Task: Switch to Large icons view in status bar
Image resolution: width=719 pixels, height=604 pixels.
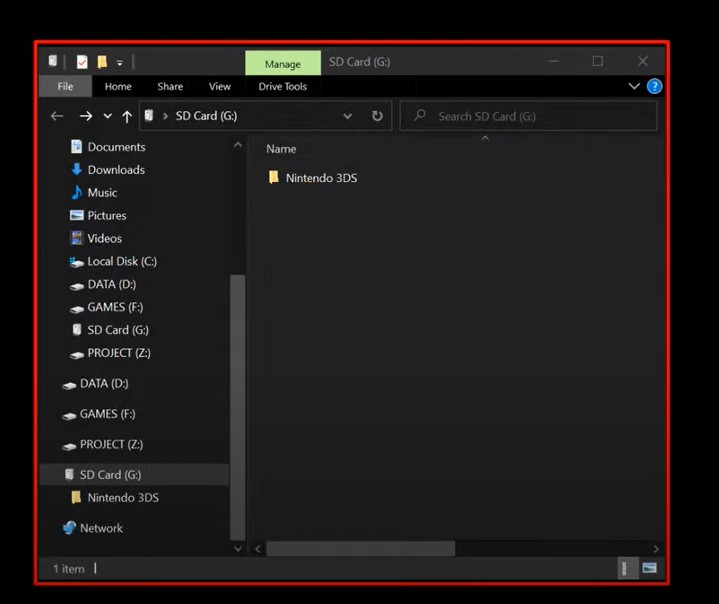Action: tap(650, 569)
